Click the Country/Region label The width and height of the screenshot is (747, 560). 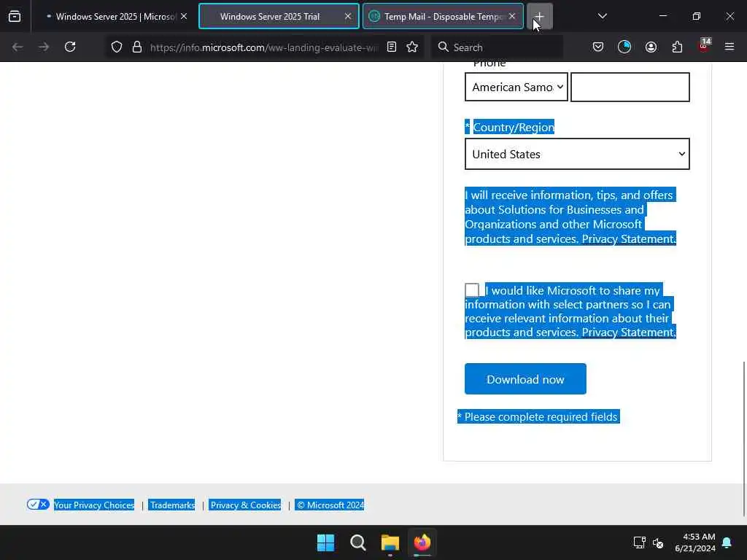coord(514,127)
